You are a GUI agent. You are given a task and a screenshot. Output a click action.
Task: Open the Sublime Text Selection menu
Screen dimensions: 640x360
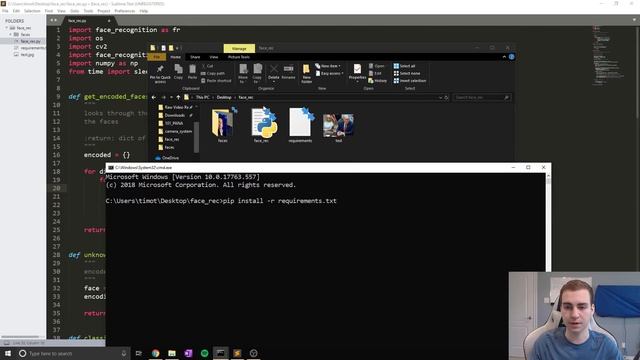pos(32,11)
